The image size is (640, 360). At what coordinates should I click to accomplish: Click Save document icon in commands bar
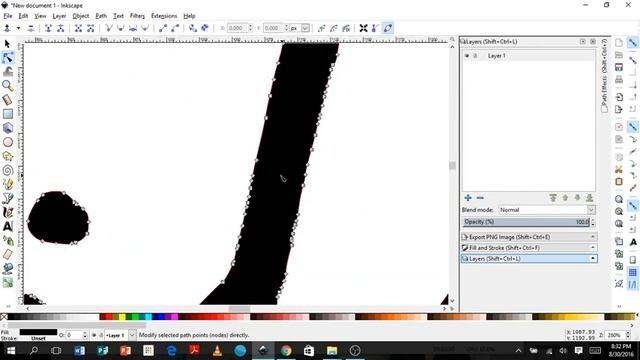[x=619, y=67]
